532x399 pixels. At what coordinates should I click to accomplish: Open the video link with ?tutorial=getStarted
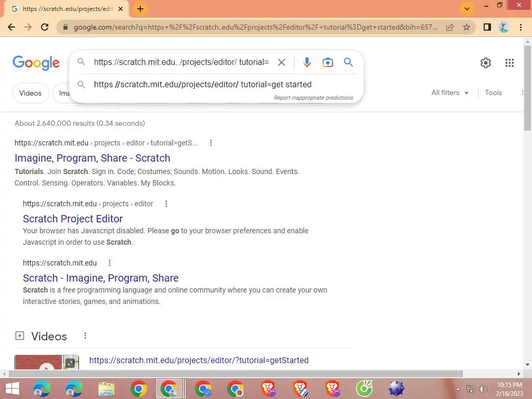[x=199, y=361]
